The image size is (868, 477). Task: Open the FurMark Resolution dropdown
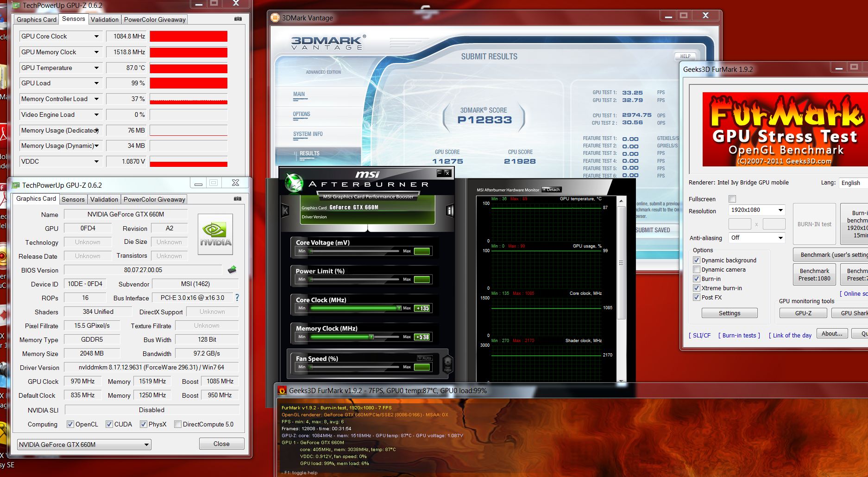(x=757, y=210)
